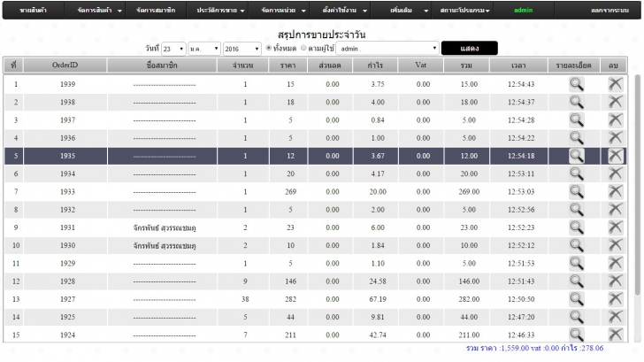This screenshot has width=644, height=362.
Task: Open details of highlighted order 1935
Action: 576,156
